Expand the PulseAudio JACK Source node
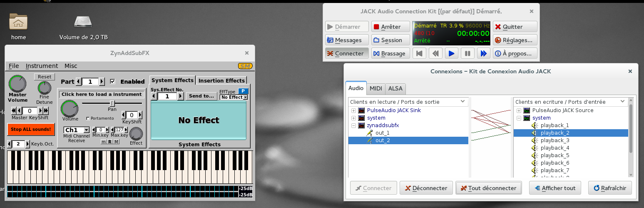This screenshot has height=208, width=644. click(519, 110)
